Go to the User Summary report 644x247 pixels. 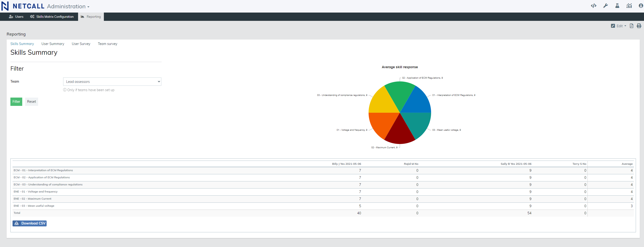tap(53, 44)
